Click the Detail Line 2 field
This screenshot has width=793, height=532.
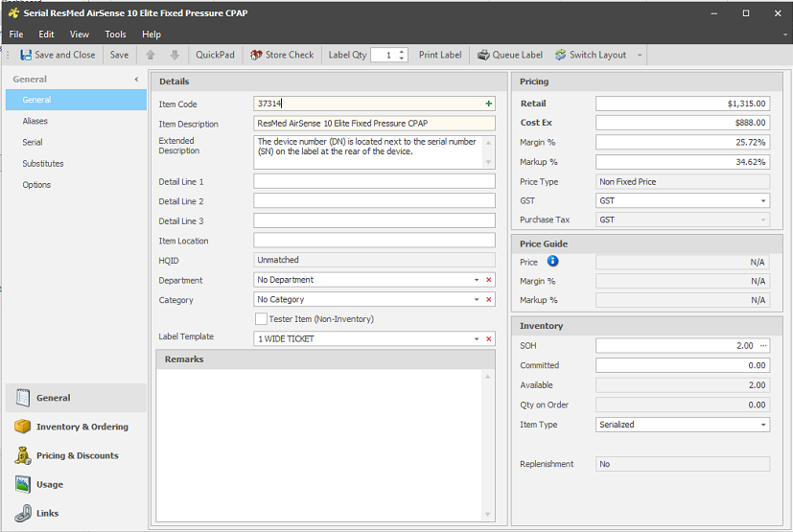374,200
